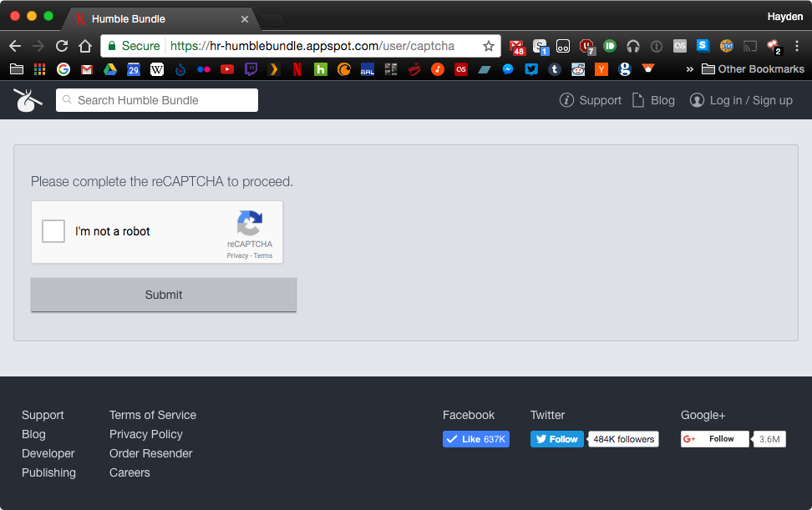Open the Hayden account menu

point(784,16)
